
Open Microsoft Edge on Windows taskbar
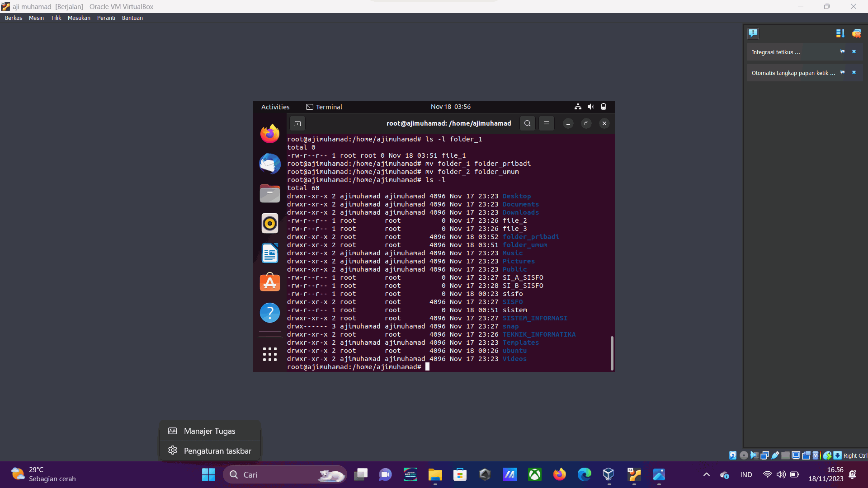click(585, 474)
